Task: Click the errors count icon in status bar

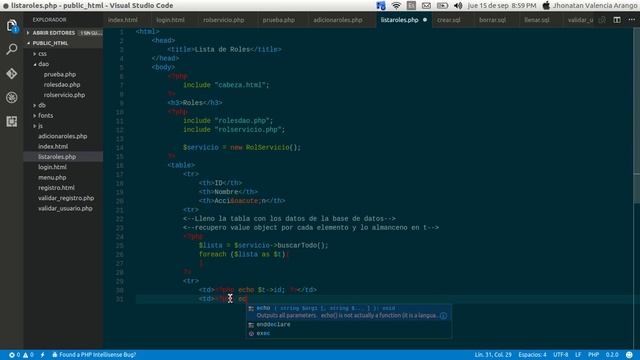Action: coord(14,355)
